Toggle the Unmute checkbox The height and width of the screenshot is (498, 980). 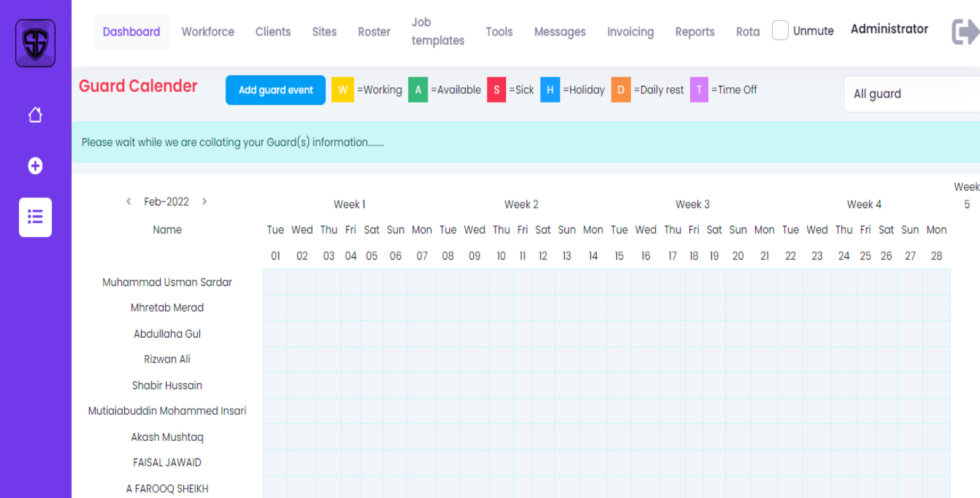780,31
